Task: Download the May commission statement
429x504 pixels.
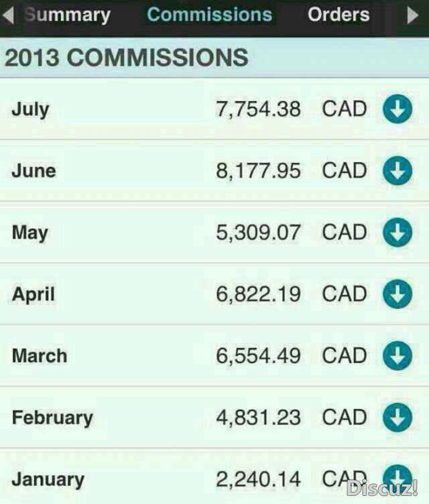Action: [x=397, y=233]
